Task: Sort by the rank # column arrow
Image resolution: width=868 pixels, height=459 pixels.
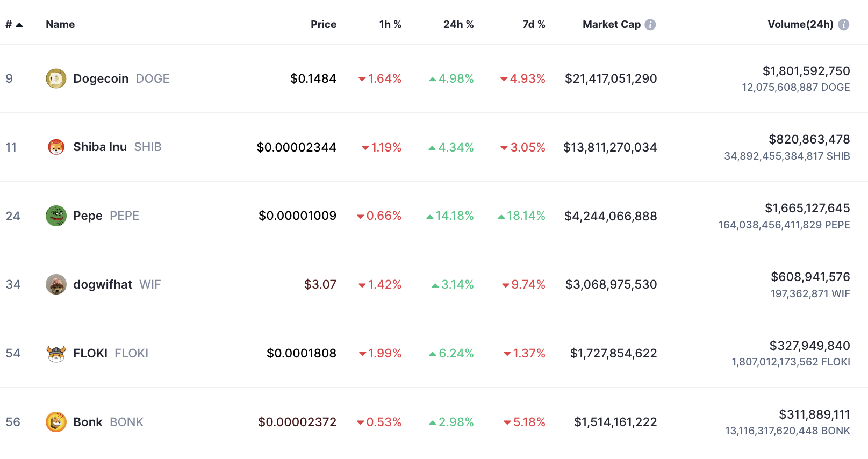Action: point(19,25)
